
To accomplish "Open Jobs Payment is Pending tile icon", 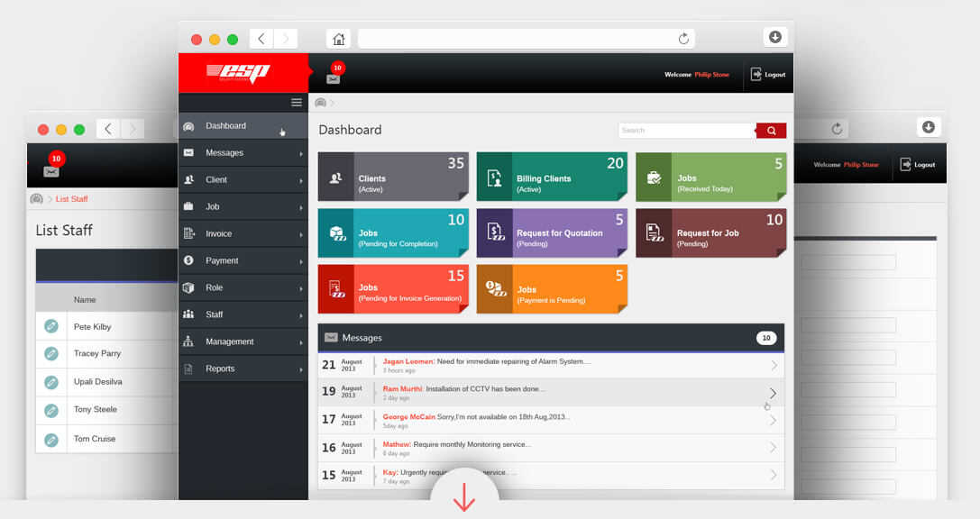I will coord(496,288).
